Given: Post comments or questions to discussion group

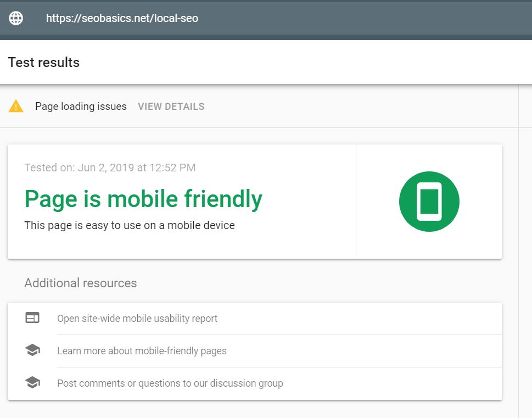Looking at the screenshot, I should [x=170, y=383].
